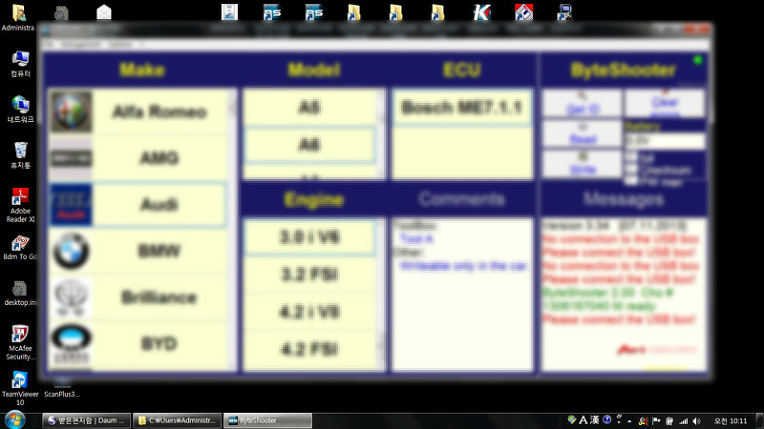Viewport: 764px width, 429px height.
Task: Select BYD in the Make list
Action: 138,344
